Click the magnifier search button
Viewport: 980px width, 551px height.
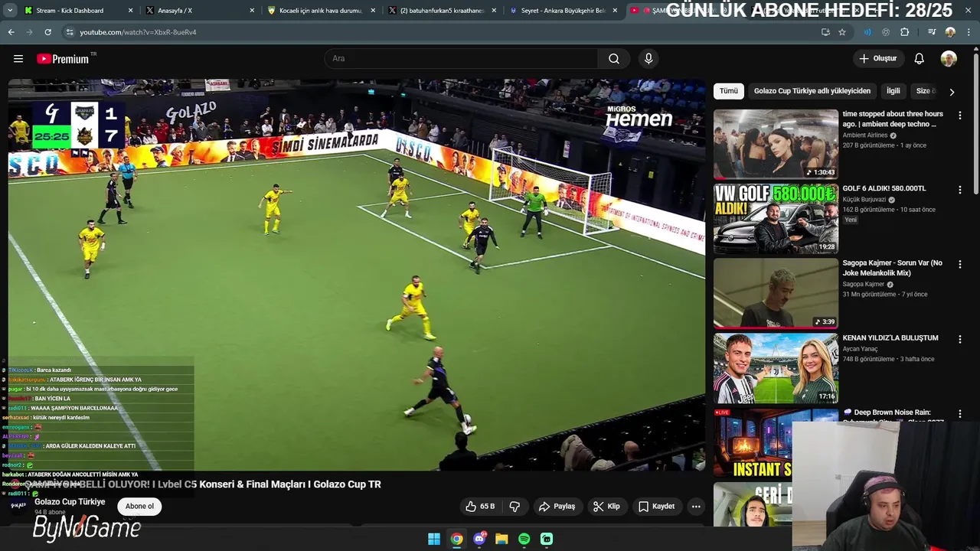coord(614,59)
